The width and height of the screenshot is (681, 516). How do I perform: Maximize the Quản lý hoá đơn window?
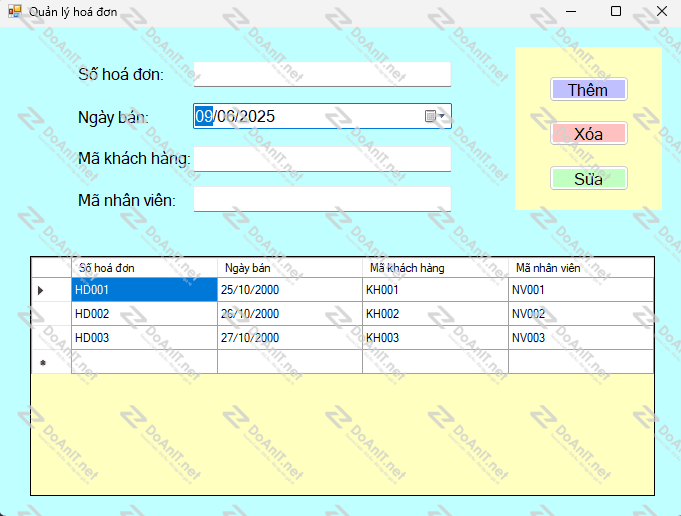pyautogui.click(x=616, y=11)
